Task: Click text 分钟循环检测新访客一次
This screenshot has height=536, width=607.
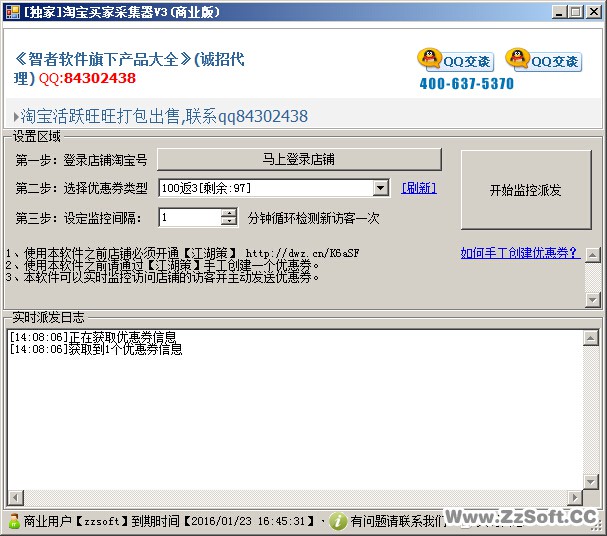Action: [x=314, y=218]
